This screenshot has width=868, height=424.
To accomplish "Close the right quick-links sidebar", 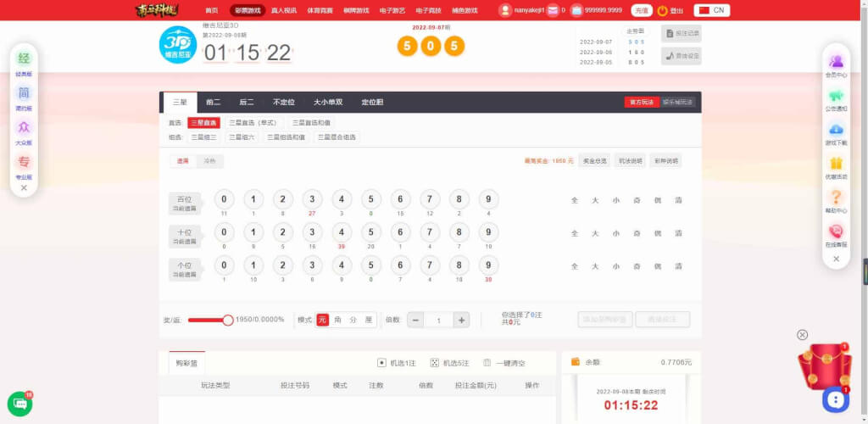I will pyautogui.click(x=837, y=259).
